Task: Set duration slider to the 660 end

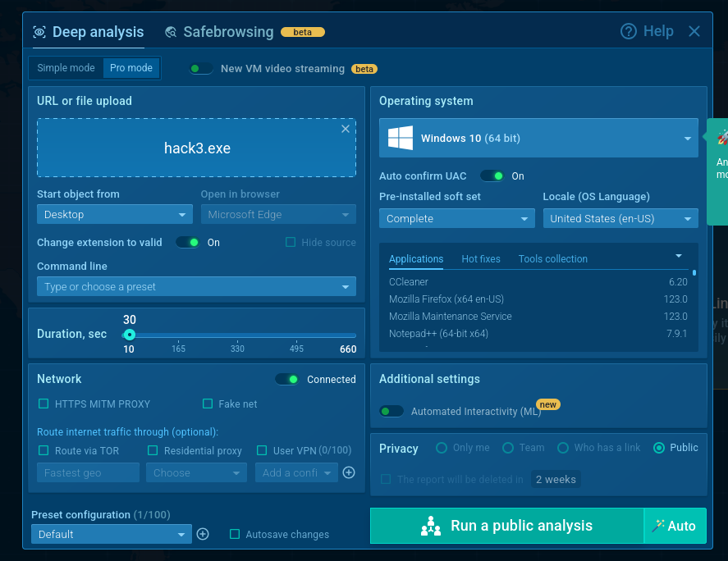Action: pos(355,335)
